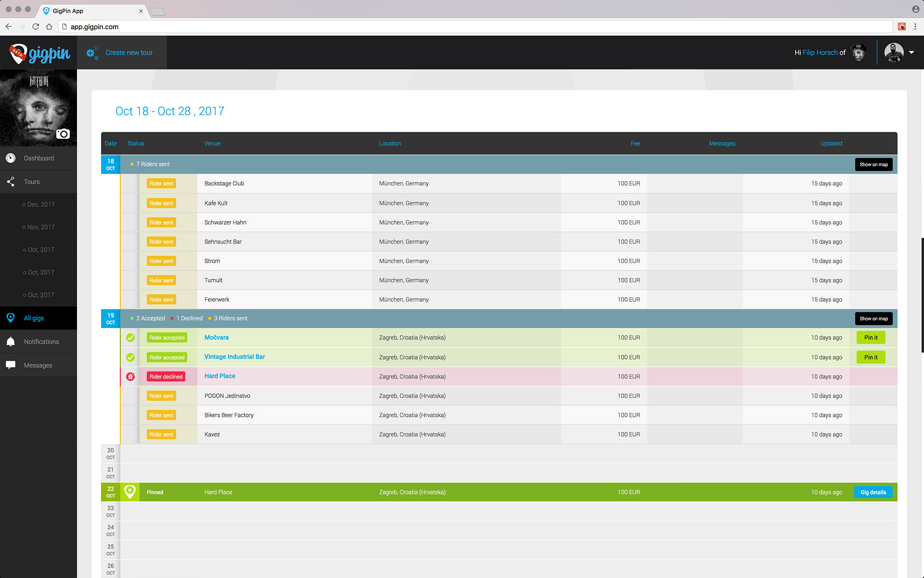Click the red declined icon on Hard Place
Viewport: 924px width, 578px height.
tap(130, 377)
